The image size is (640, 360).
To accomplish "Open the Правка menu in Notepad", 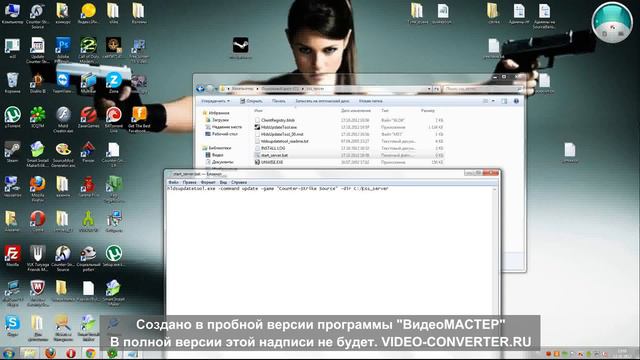I will coord(189,182).
